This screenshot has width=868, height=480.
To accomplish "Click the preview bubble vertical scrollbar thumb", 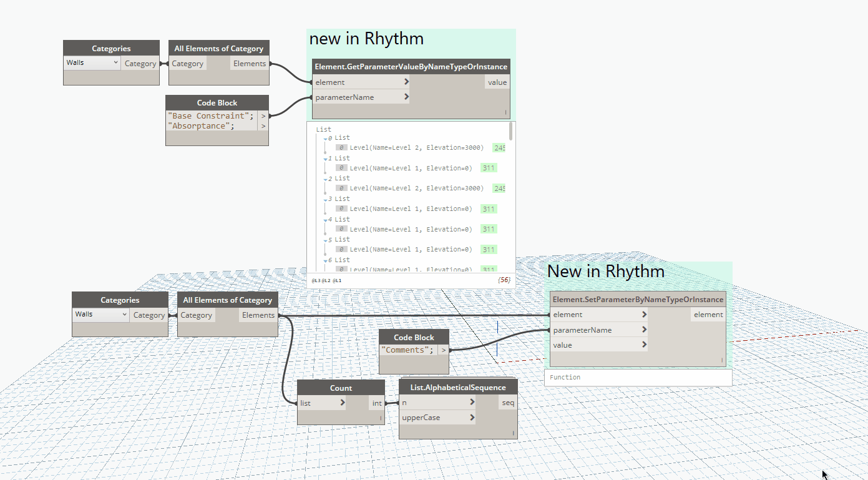I will click(512, 130).
